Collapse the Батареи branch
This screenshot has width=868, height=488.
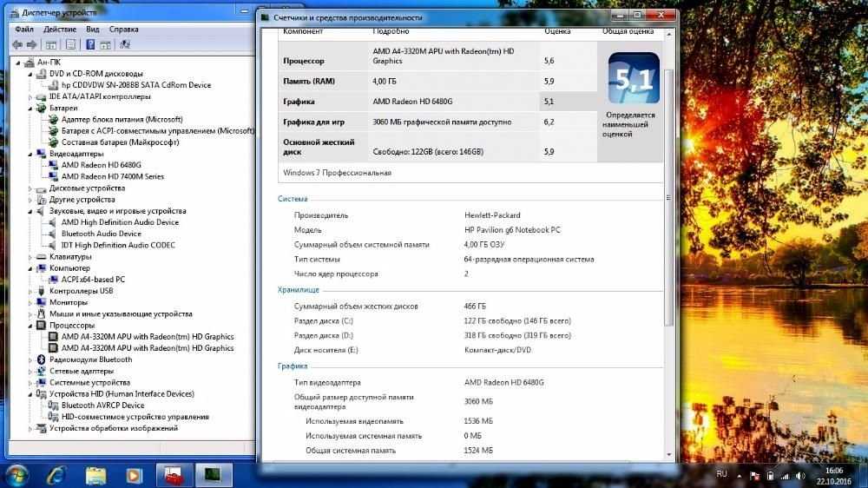30,109
